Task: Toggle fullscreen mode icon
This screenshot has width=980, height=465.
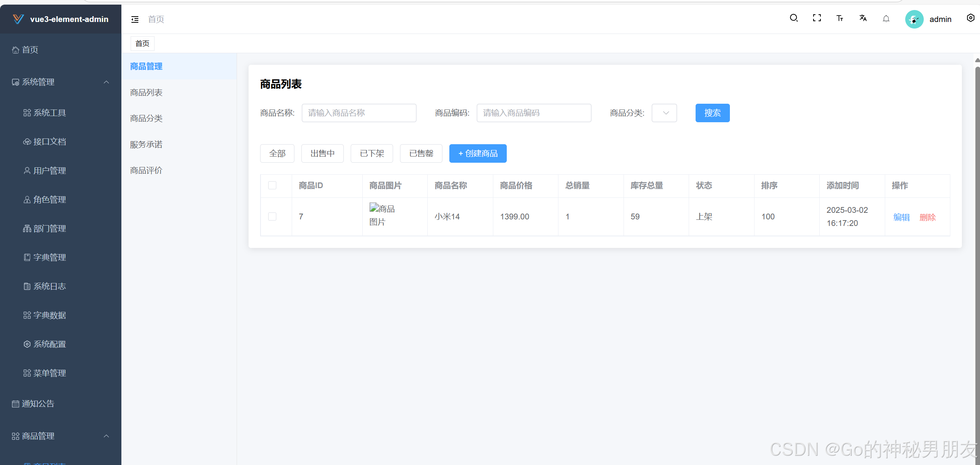Action: coord(817,18)
